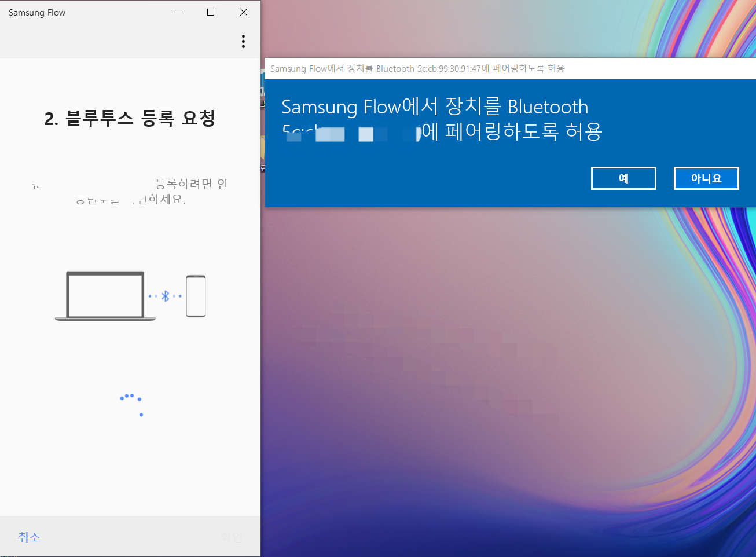Click the heading 2. 블루투스 등록 요청
Viewport: 756px width, 557px height.
(130, 118)
